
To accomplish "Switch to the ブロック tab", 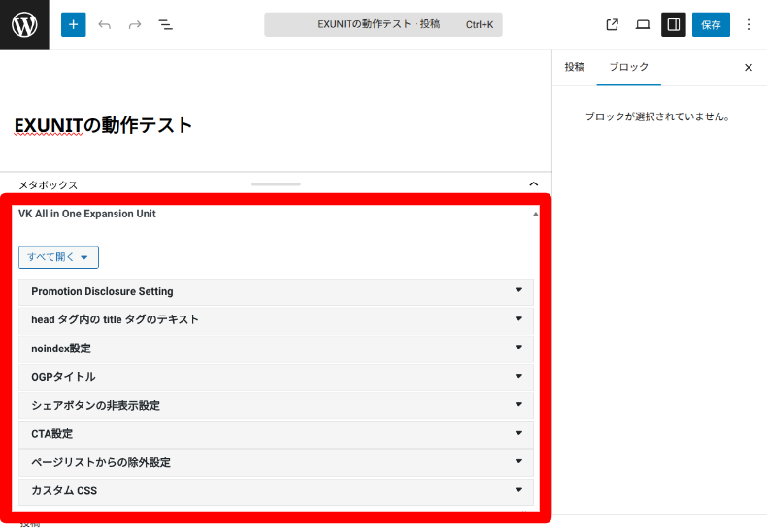I will click(x=628, y=67).
